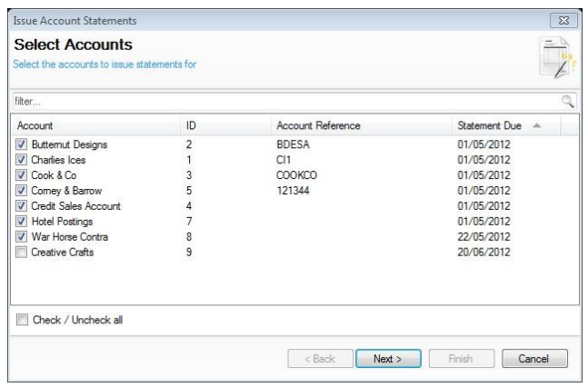The image size is (588, 387).
Task: Uncheck the Butternut Designs account checkbox
Action: pos(22,144)
